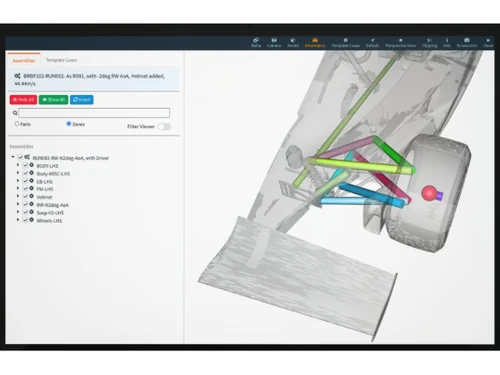Click the gear icon next to Susp-V2-LHS
This screenshot has width=500, height=375.
point(32,212)
